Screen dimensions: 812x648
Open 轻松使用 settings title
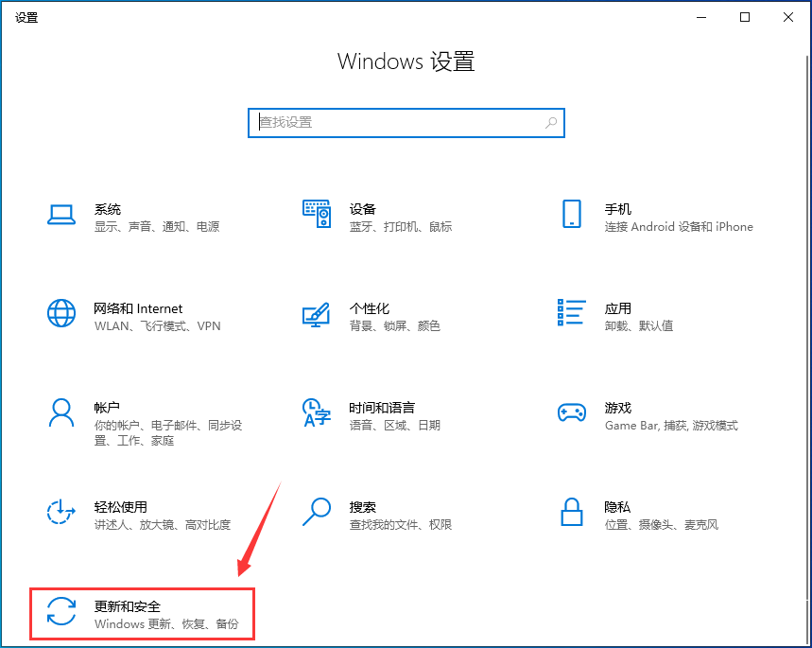121,507
